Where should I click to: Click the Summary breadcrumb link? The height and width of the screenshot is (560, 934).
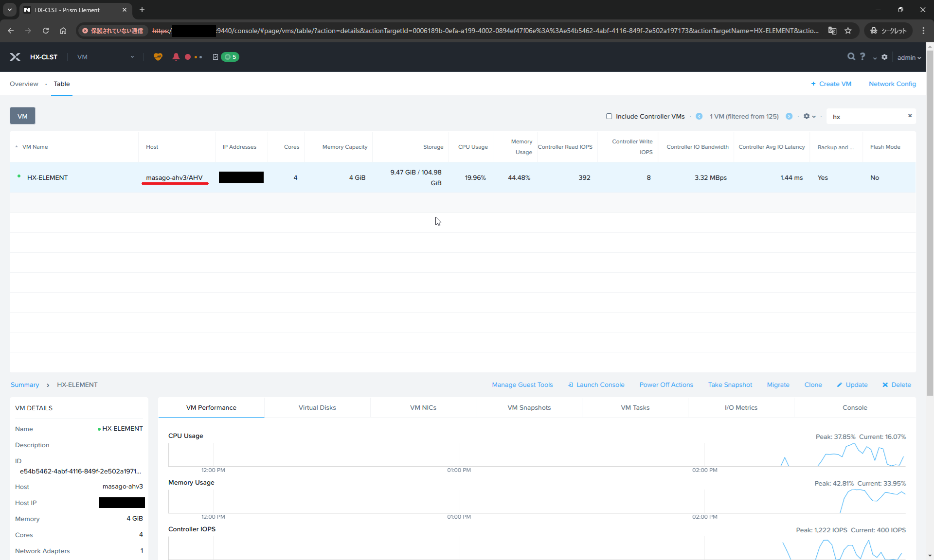point(25,385)
